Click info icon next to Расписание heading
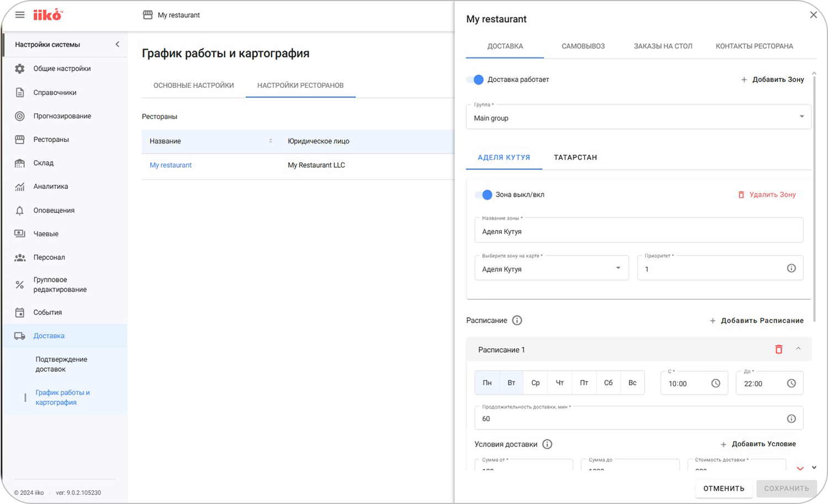This screenshot has width=828, height=504. coord(517,321)
